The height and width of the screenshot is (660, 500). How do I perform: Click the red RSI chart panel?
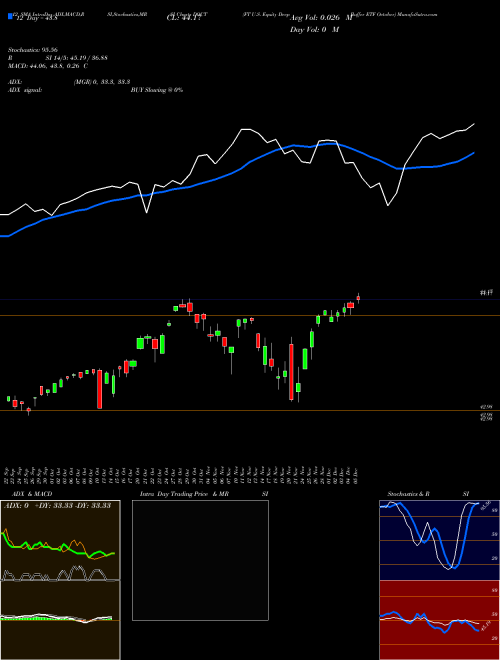click(x=439, y=620)
